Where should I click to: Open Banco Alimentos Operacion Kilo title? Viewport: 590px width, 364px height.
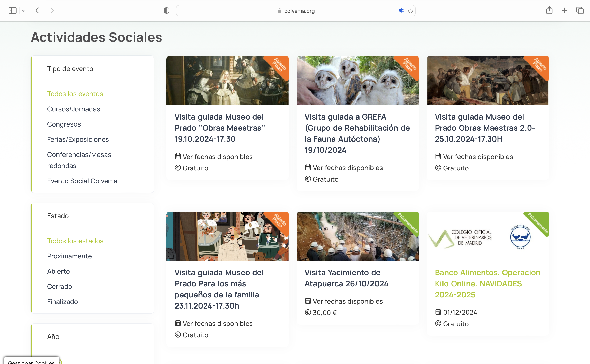[488, 284]
